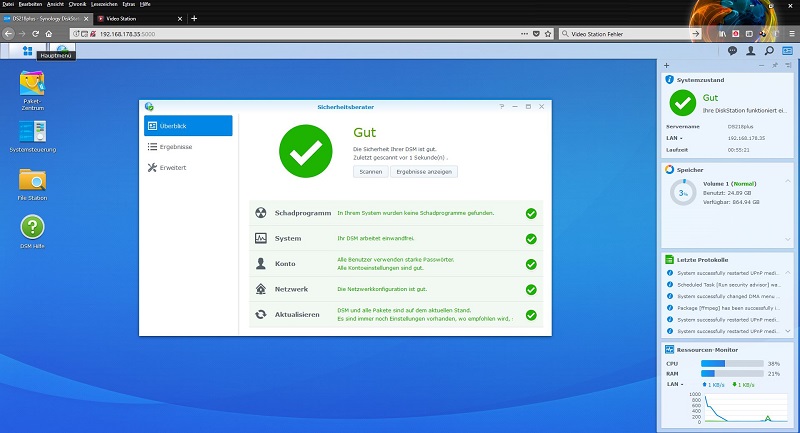Click the Letzte Protokolle widget icon
This screenshot has height=433, width=800.
(669, 259)
